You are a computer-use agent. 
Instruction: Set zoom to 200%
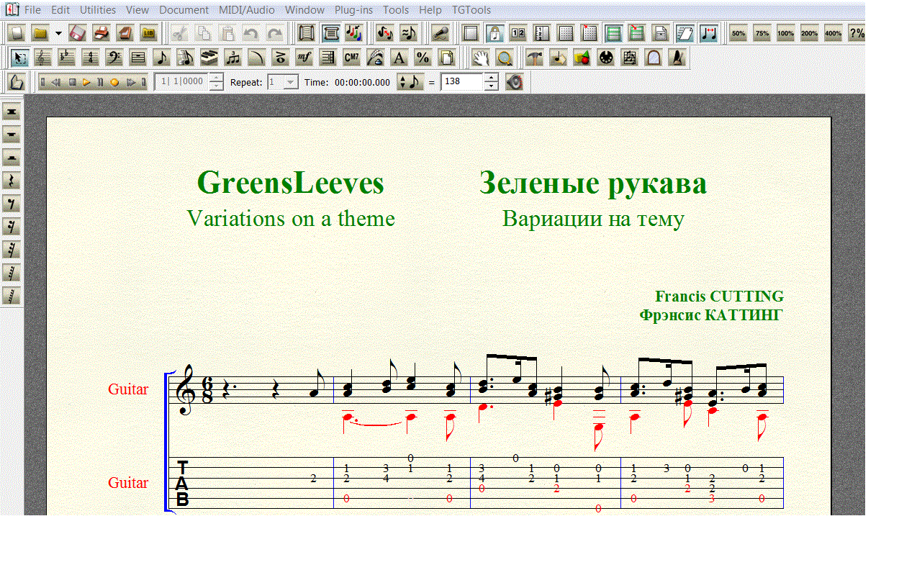click(810, 33)
